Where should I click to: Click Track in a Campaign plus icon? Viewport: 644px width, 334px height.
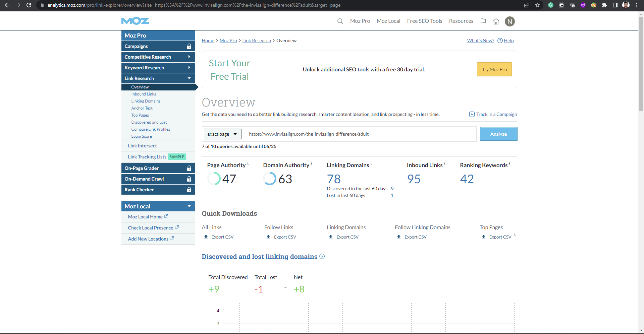click(x=472, y=114)
